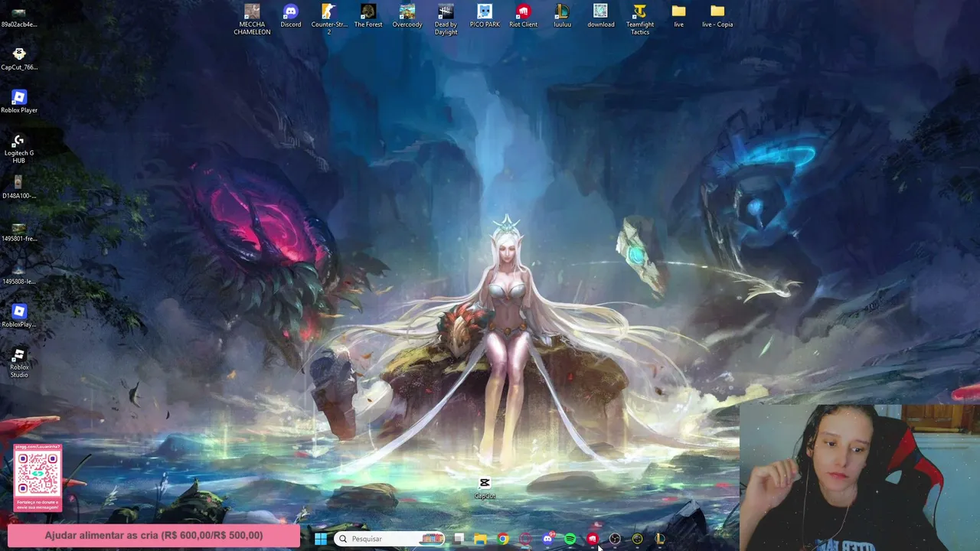The height and width of the screenshot is (551, 980).
Task: Click the PICO PARK desktop icon
Action: coord(485,15)
